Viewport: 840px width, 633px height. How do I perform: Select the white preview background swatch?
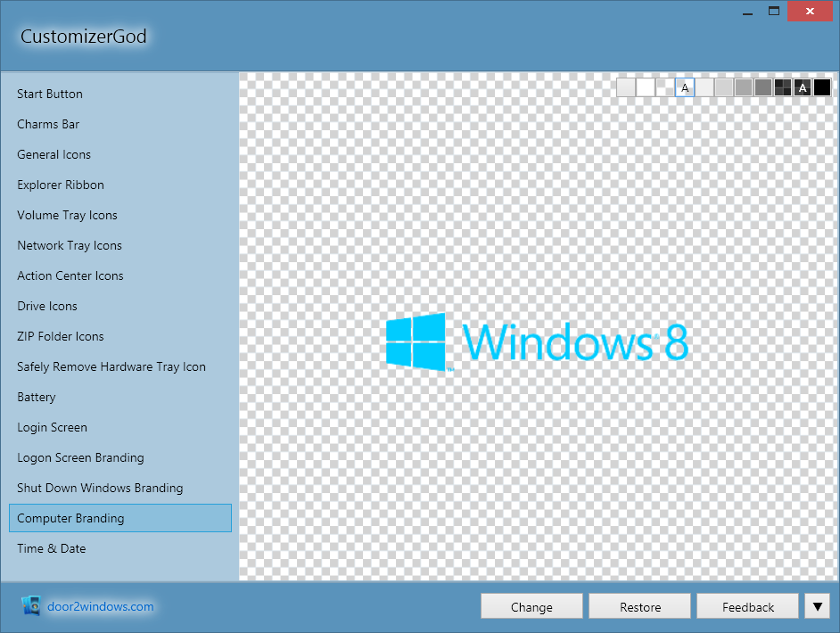pyautogui.click(x=645, y=87)
